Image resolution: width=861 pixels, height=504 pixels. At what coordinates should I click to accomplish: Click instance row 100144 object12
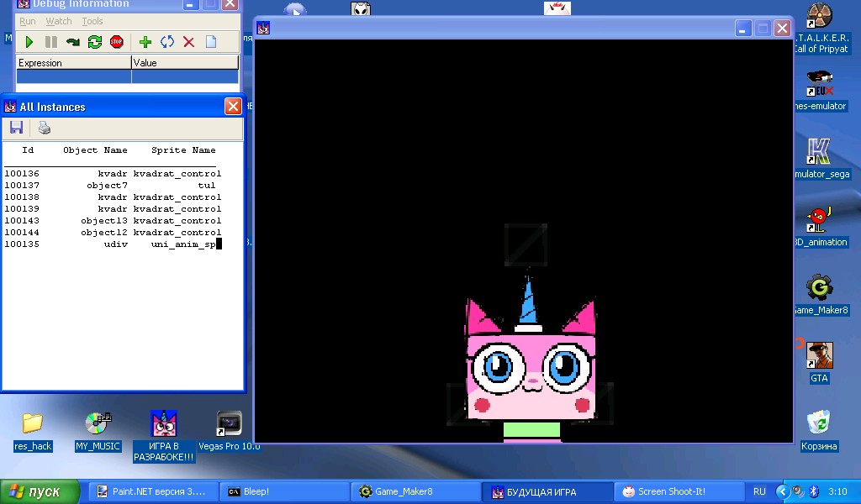[113, 233]
